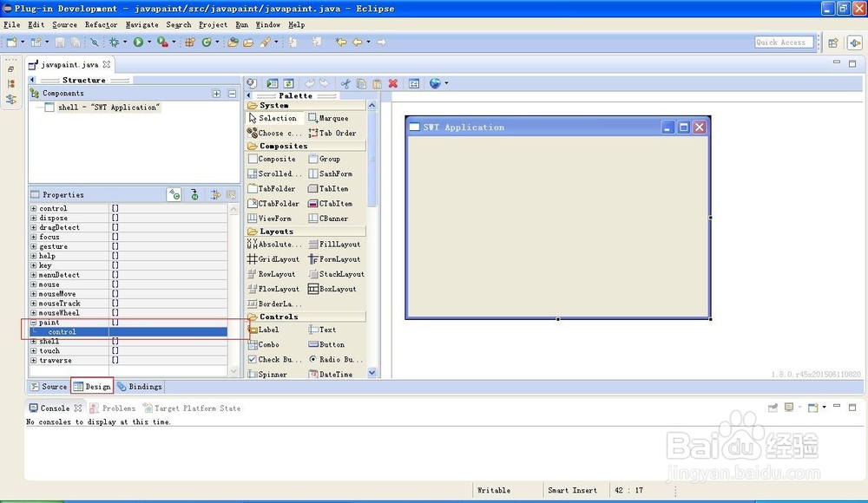Click the New wizard toolbar icon
The width and height of the screenshot is (868, 503).
(x=11, y=42)
